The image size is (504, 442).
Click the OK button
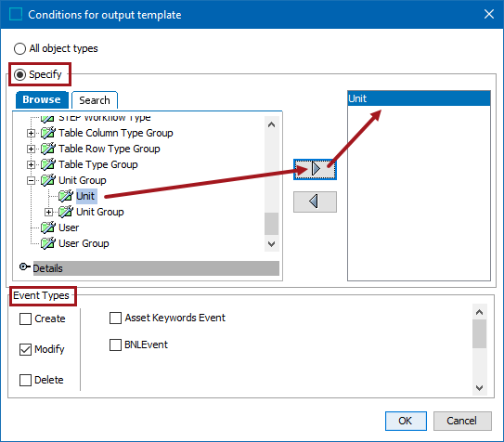click(x=406, y=421)
